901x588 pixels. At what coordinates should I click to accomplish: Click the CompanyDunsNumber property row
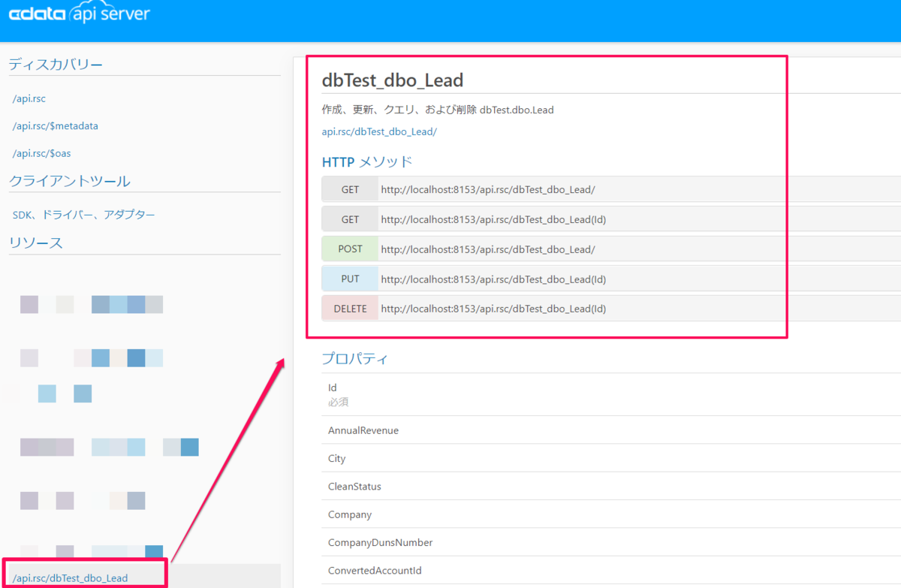611,542
